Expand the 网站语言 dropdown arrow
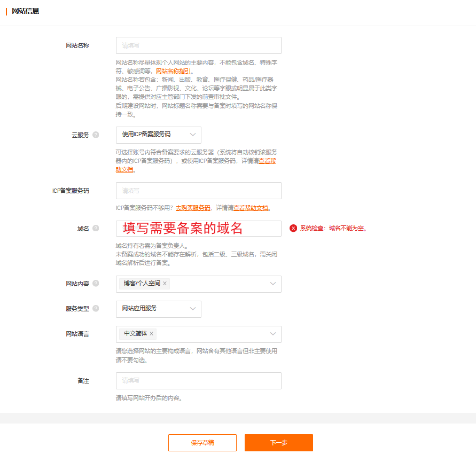Viewport: 476px width, 462px height. point(273,334)
